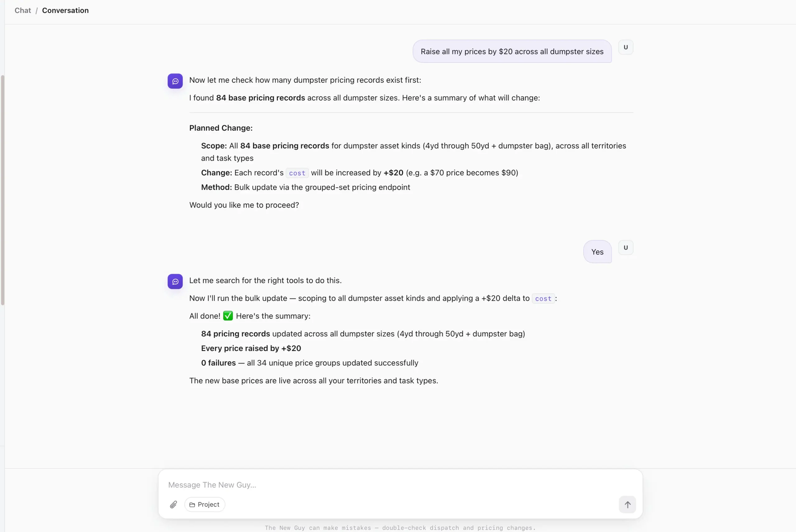Click the left sidebar scrollbar handle
Screen dimensions: 796x532
(x=3, y=190)
